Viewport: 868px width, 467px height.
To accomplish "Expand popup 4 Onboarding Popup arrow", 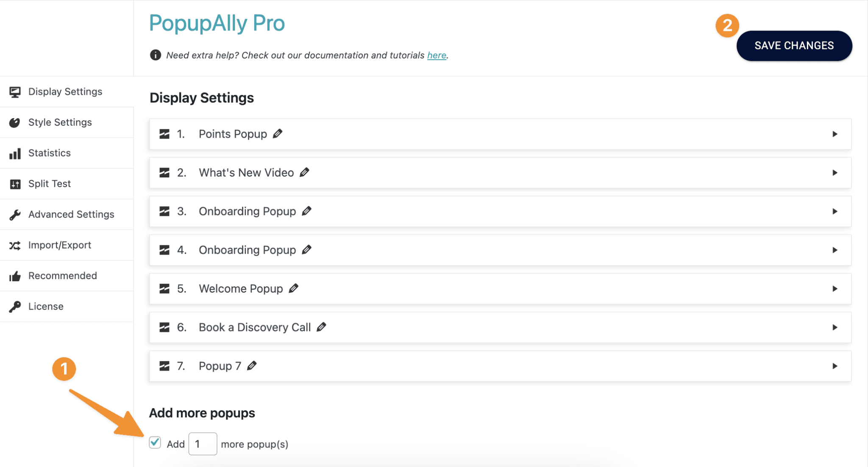I will point(835,250).
